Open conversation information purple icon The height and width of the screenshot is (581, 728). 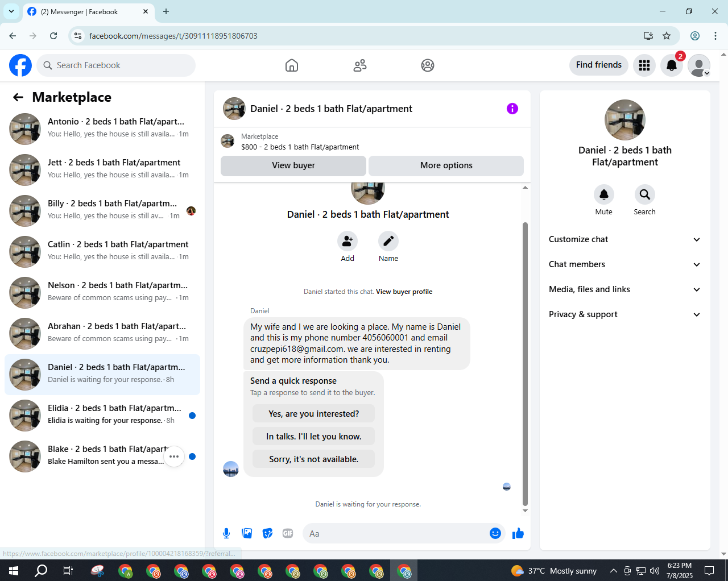(512, 109)
